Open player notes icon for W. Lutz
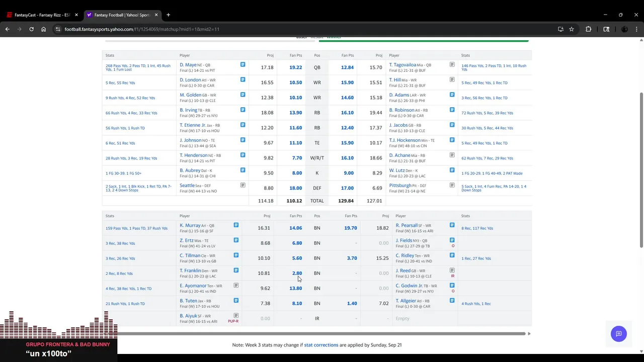This screenshot has height=362, width=644. pyautogui.click(x=452, y=170)
